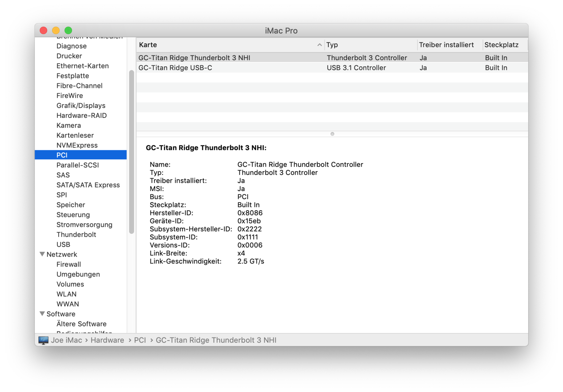
Task: Click the iMac computer icon in path bar
Action: point(43,340)
